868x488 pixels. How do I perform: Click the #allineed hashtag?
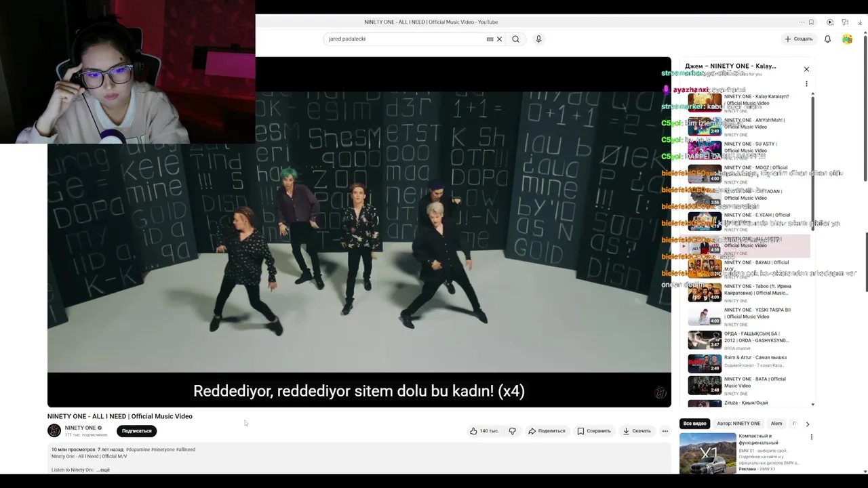186,449
